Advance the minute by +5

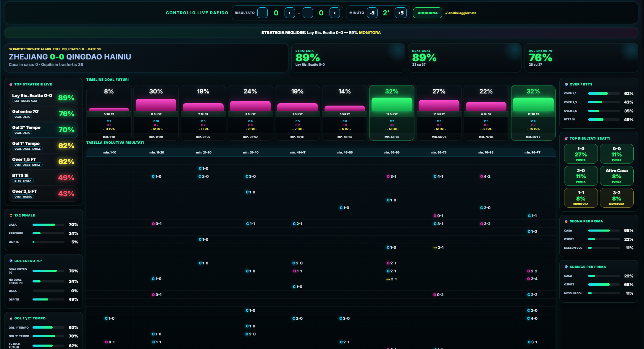(x=401, y=13)
